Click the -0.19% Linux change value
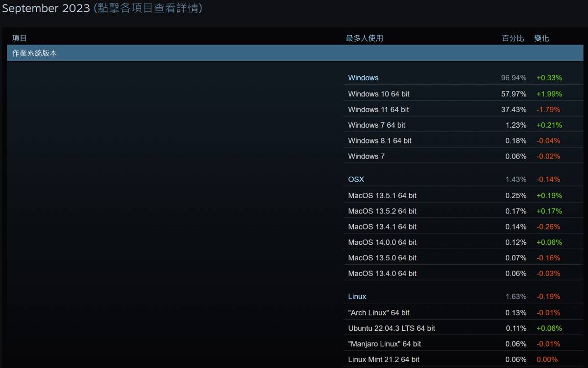Viewport: 588px width, 368px height. [548, 297]
